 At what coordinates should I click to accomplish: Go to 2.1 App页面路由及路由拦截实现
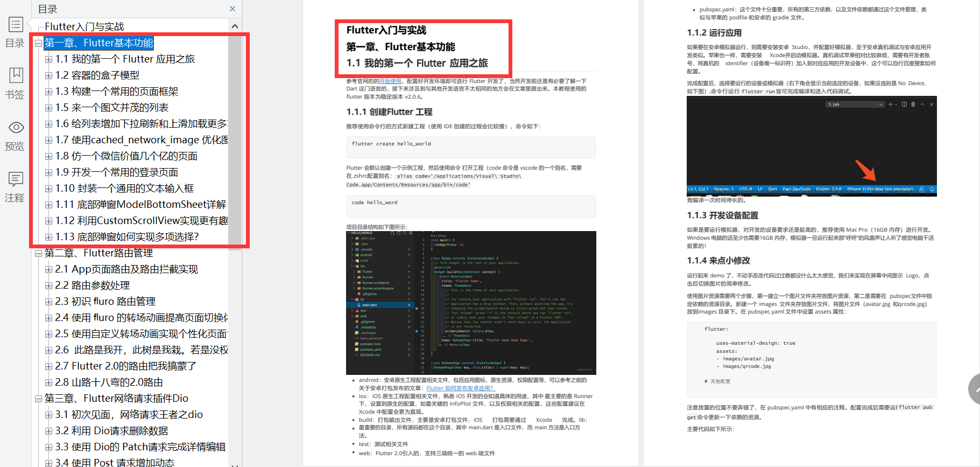click(x=126, y=269)
